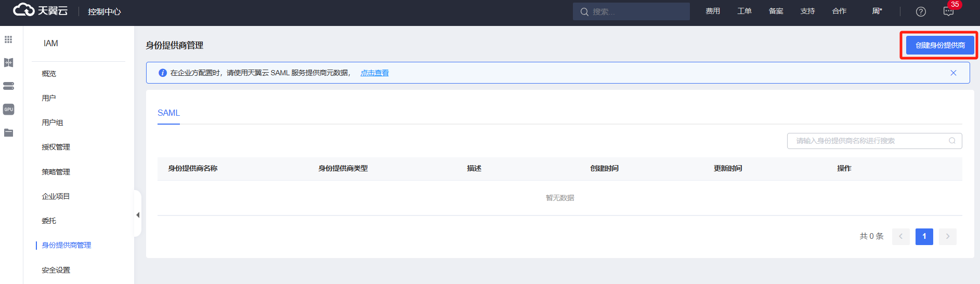Screen dimensions: 980x284
Task: Open the help question mark icon
Action: pos(921,11)
